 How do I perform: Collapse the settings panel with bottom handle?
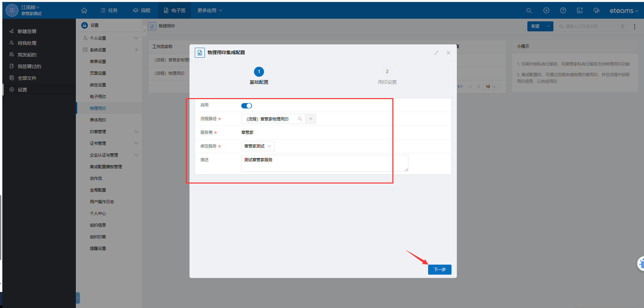(x=78, y=298)
